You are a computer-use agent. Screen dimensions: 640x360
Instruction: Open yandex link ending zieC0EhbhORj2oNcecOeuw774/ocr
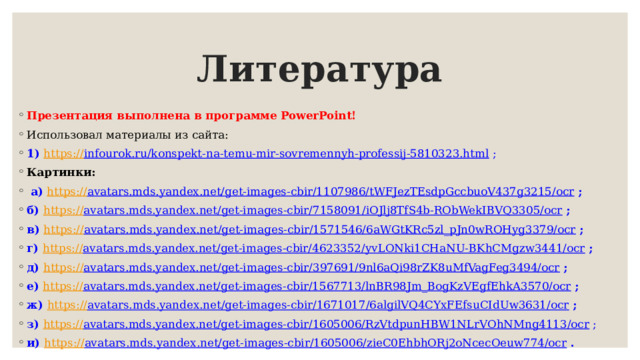pyautogui.click(x=305, y=343)
